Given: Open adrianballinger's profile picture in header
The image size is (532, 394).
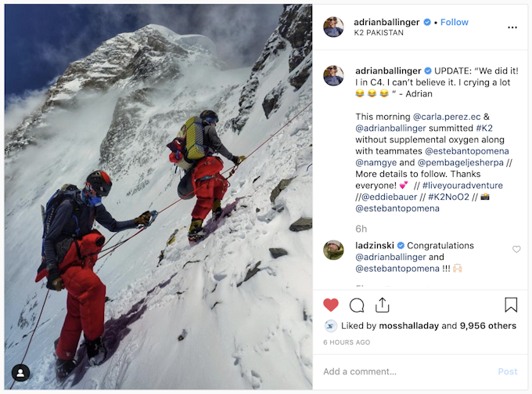Looking at the screenshot, I should [333, 27].
